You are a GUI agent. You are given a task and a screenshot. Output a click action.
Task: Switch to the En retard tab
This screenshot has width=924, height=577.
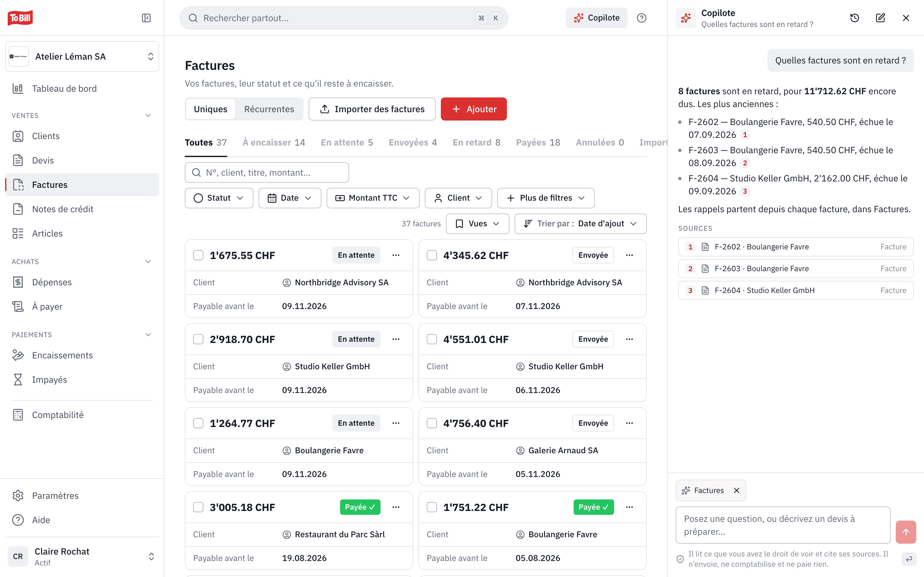click(x=476, y=143)
